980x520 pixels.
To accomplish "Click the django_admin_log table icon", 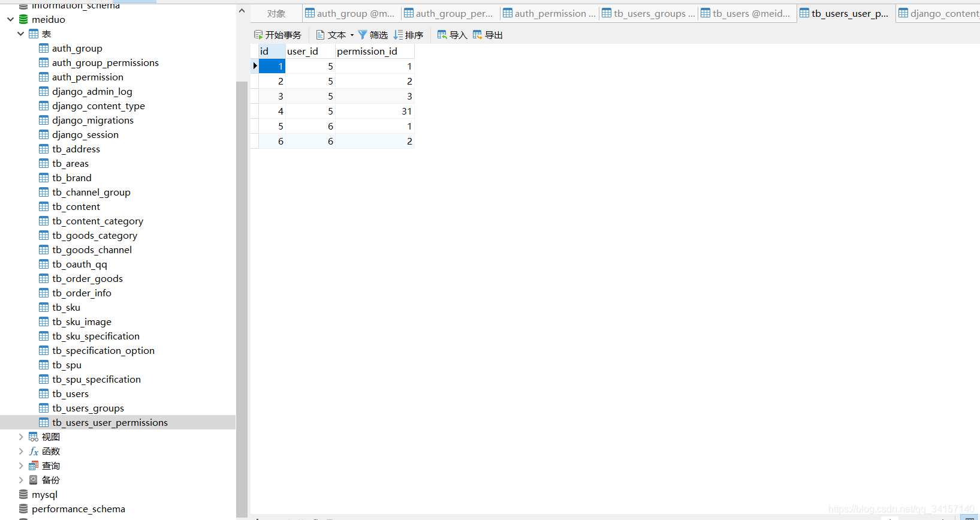I will (x=44, y=91).
